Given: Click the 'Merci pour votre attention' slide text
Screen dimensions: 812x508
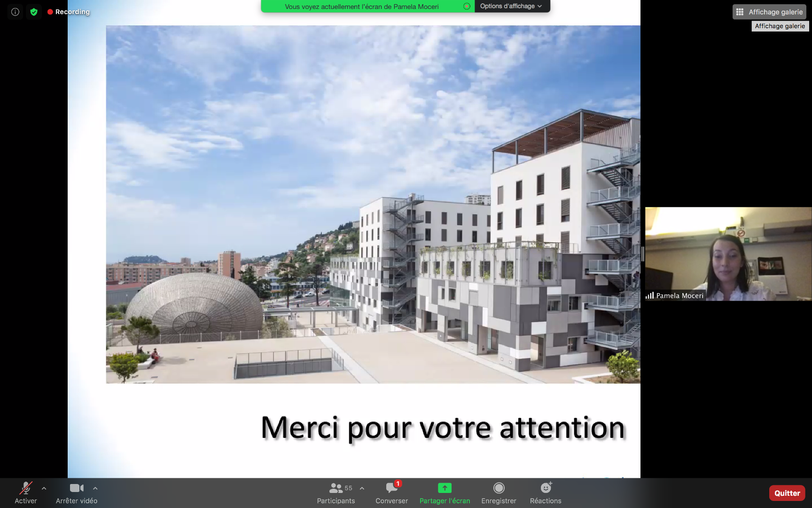Looking at the screenshot, I should [x=443, y=428].
